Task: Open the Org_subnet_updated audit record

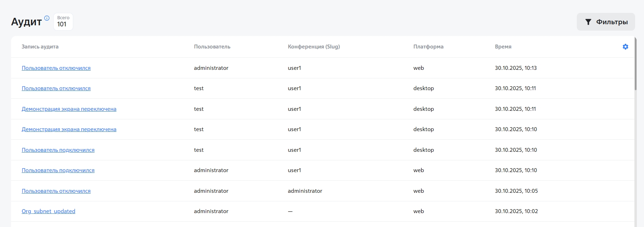Action: [x=48, y=211]
